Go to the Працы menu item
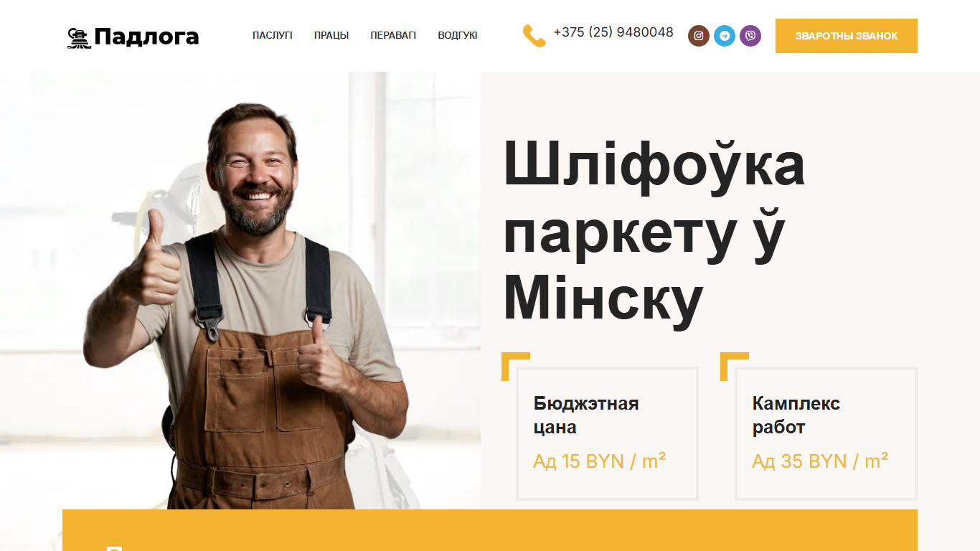980x551 pixels. pyautogui.click(x=331, y=35)
